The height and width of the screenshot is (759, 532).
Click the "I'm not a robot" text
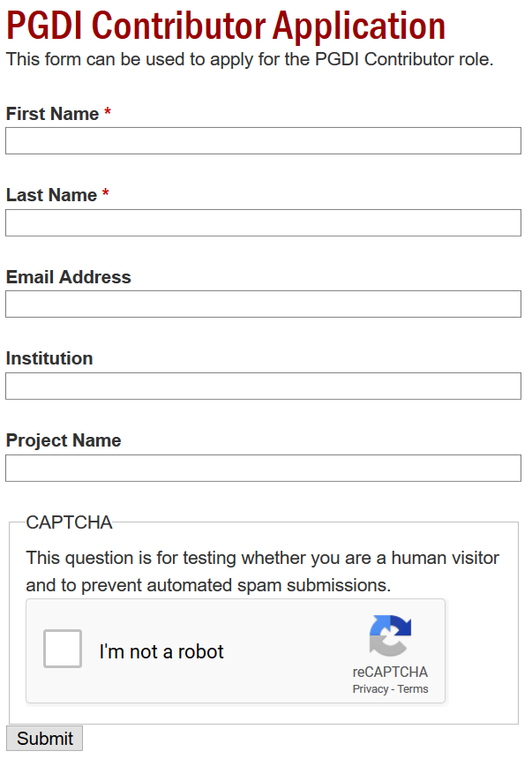coord(161,652)
